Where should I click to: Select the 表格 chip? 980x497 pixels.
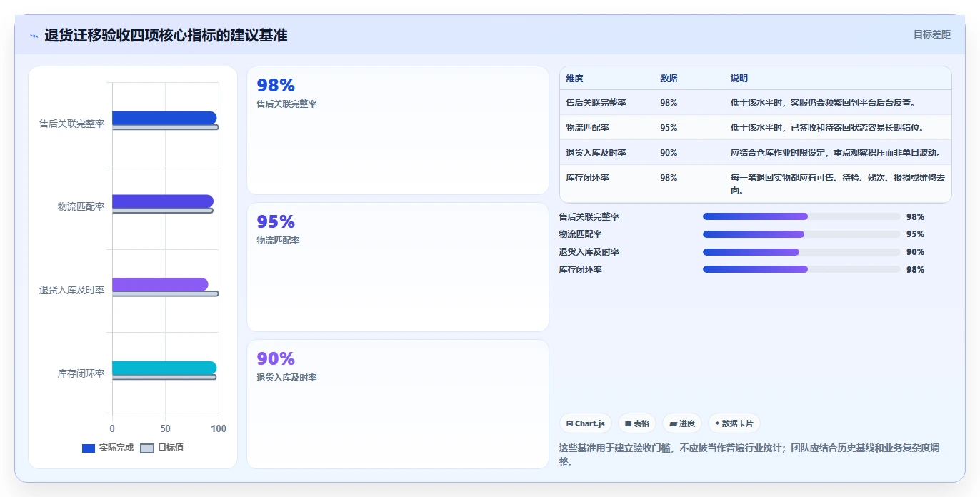[x=637, y=423]
